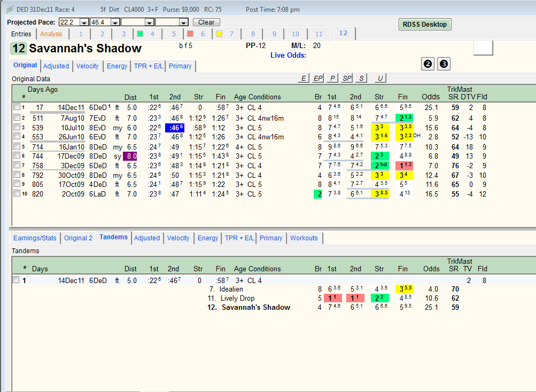Select horse tab 3
The width and height of the screenshot is (536, 392).
[124, 34]
